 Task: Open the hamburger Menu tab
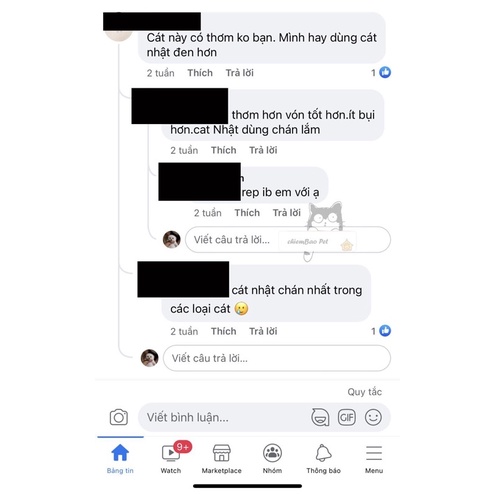click(x=374, y=459)
